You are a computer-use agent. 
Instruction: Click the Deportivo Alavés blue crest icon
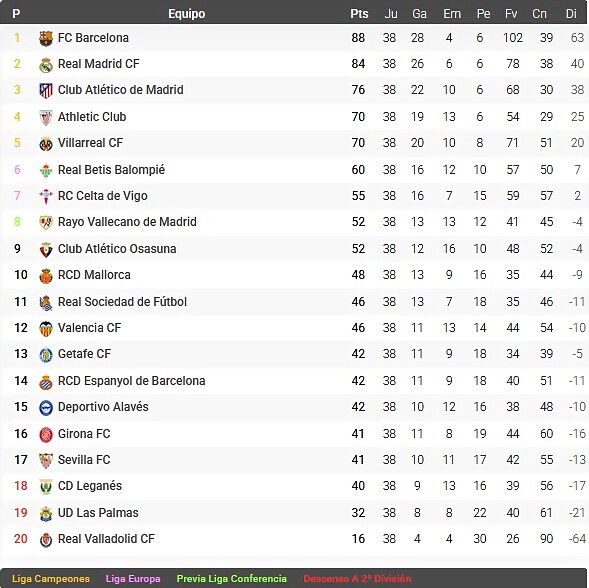click(x=46, y=408)
